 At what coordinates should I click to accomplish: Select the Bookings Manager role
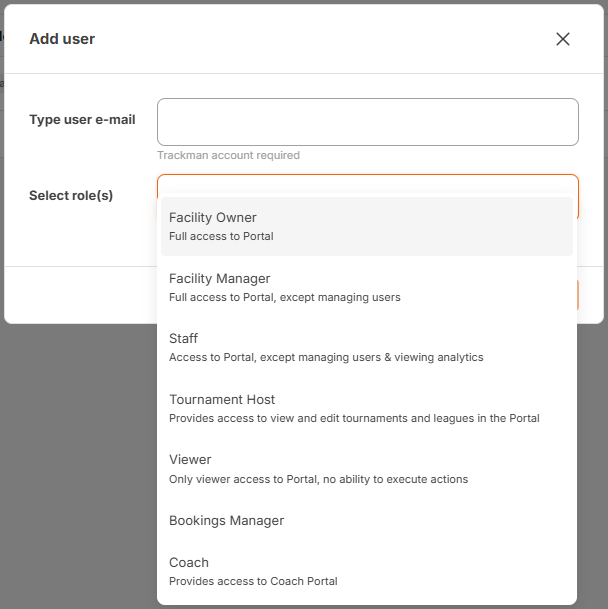tap(367, 520)
